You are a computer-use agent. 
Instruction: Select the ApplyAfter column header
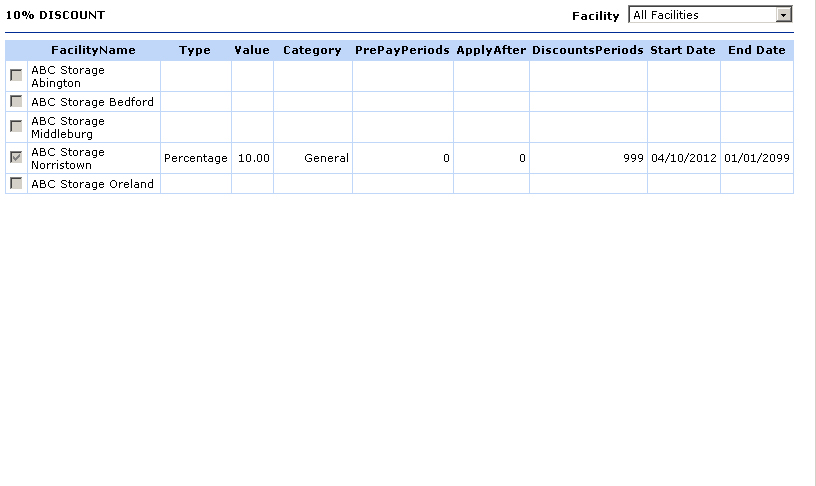(491, 50)
